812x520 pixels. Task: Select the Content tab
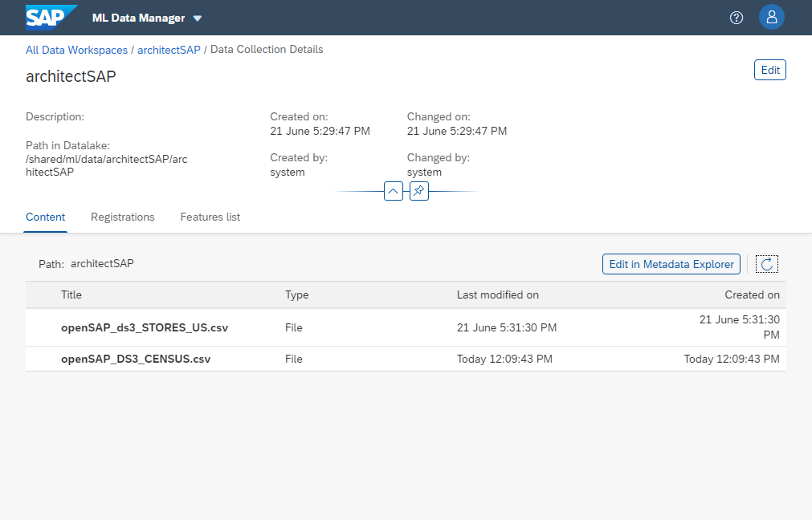45,217
